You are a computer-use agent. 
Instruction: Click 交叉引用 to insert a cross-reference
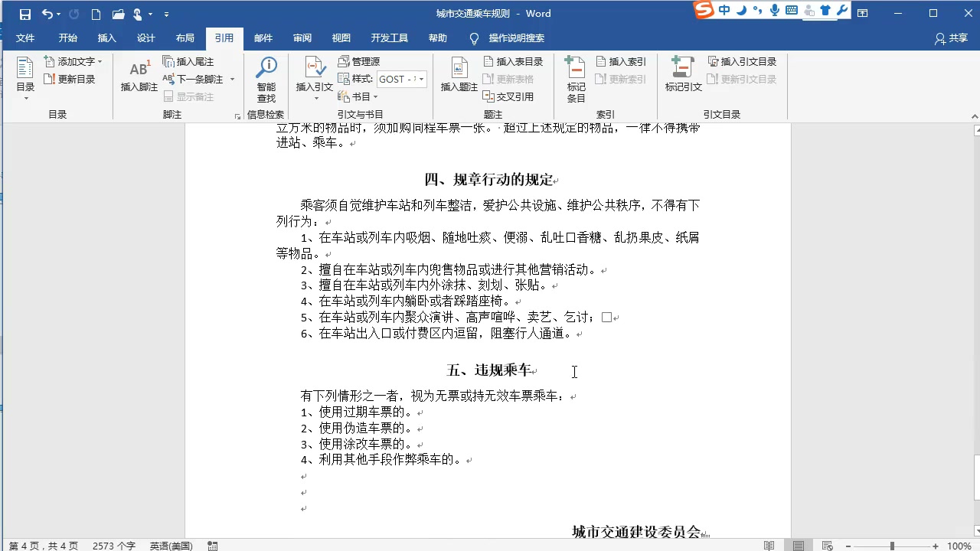point(512,96)
